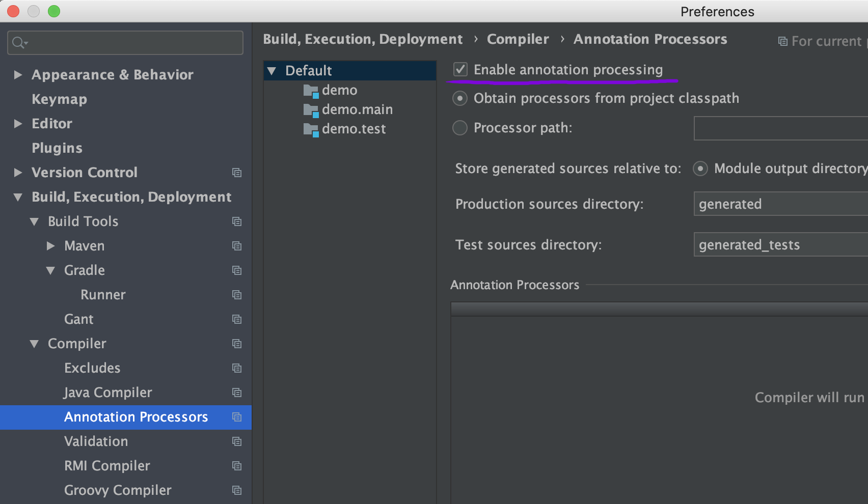Image resolution: width=868 pixels, height=504 pixels.
Task: Collapse the Default profile tree arrow
Action: 272,71
